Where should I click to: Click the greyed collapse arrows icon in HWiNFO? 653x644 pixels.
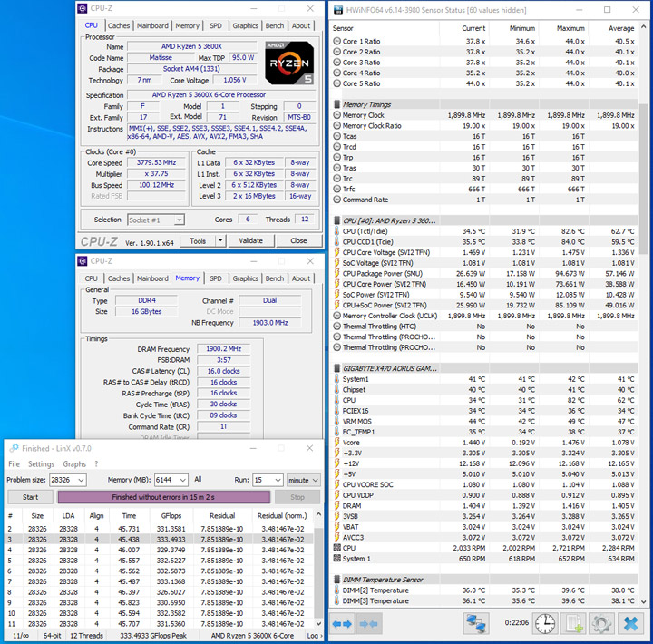(368, 624)
